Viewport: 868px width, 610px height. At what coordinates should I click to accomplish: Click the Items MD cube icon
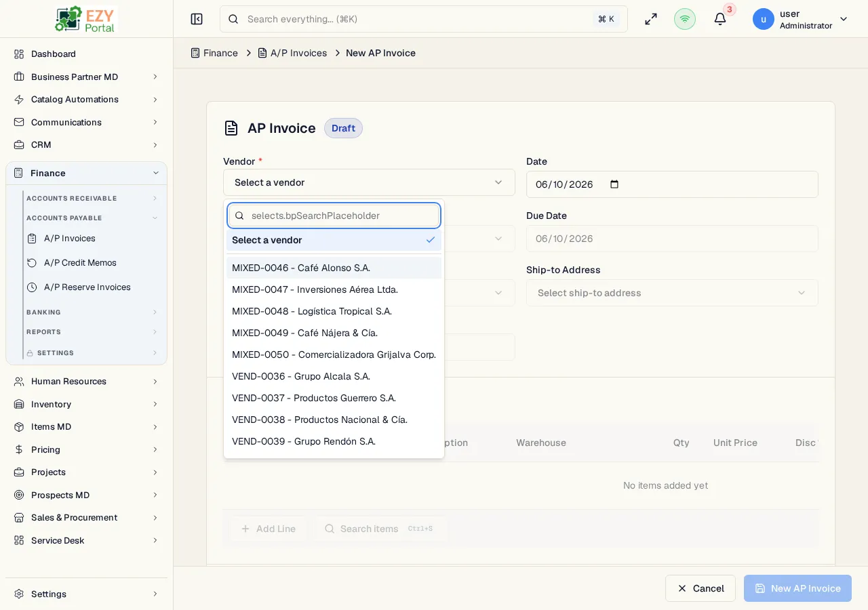click(x=19, y=426)
